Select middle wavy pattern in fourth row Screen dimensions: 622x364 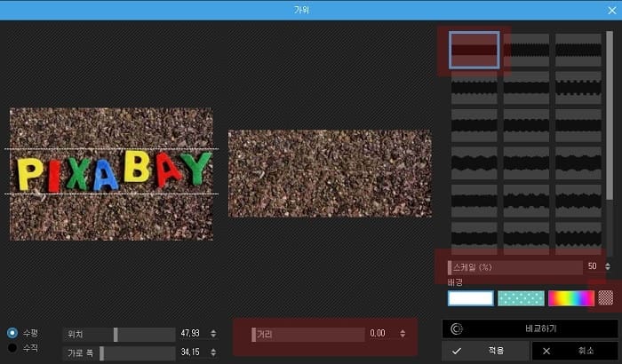526,163
